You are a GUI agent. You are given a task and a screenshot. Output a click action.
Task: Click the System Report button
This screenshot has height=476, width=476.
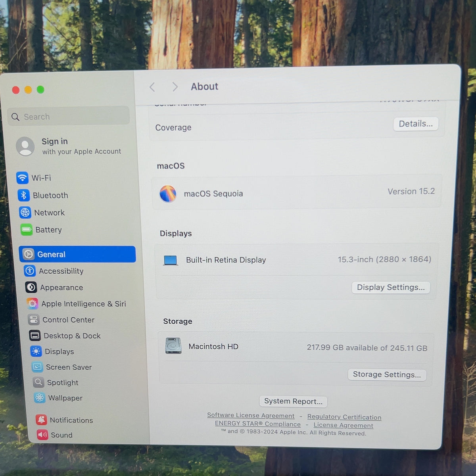pyautogui.click(x=293, y=401)
